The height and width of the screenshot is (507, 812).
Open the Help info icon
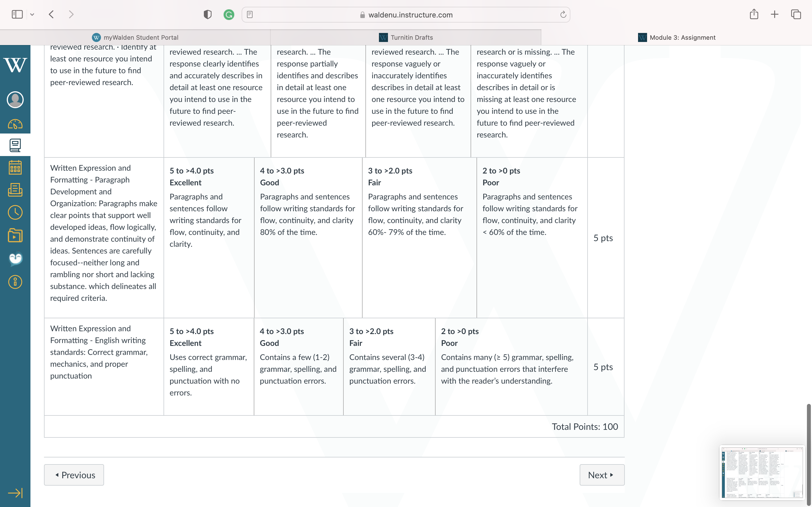(x=15, y=282)
